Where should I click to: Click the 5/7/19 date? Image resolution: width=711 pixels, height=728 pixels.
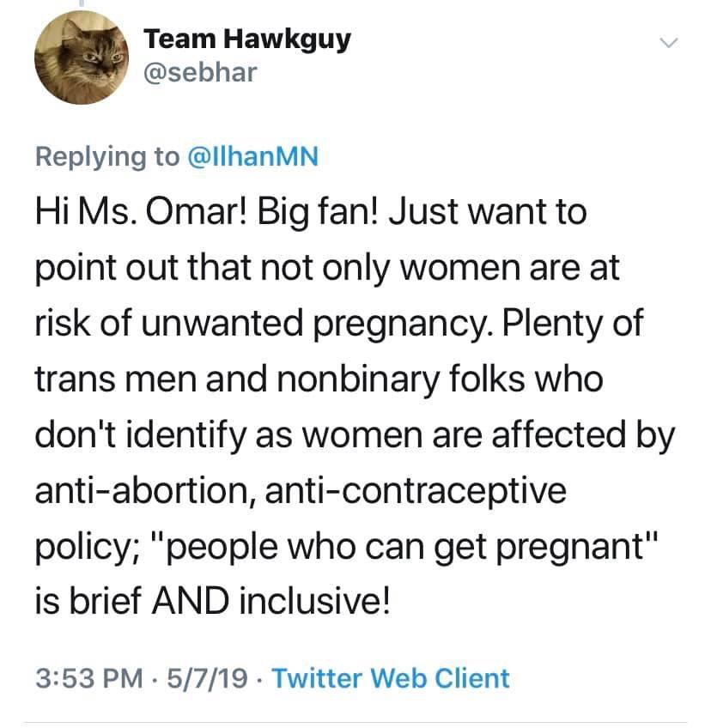tap(207, 678)
